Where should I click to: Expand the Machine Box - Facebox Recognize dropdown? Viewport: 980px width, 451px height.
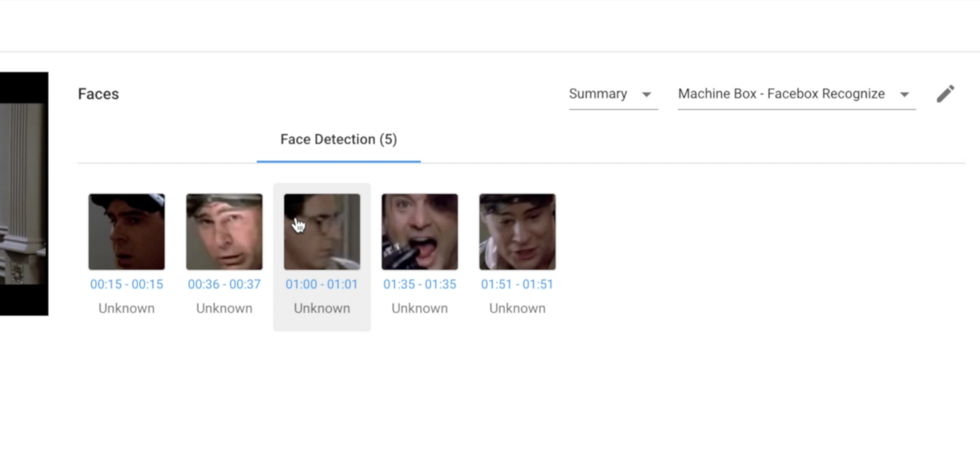(x=796, y=94)
